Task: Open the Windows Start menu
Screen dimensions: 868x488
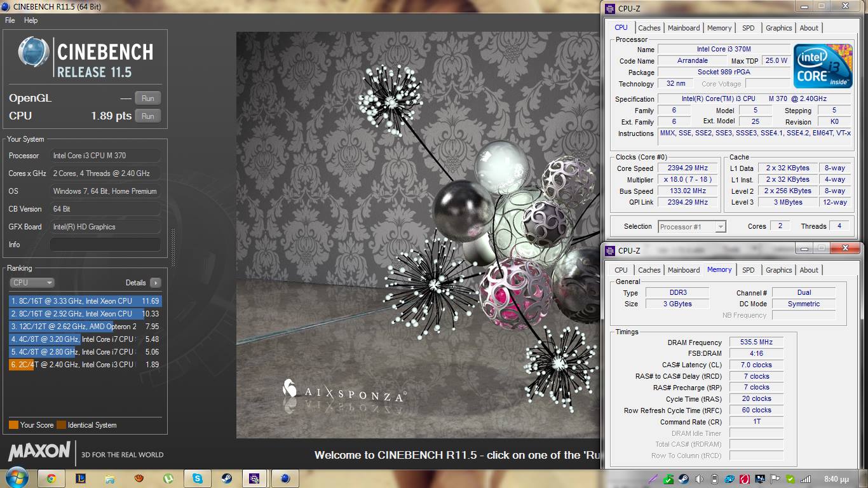Action: tap(16, 478)
